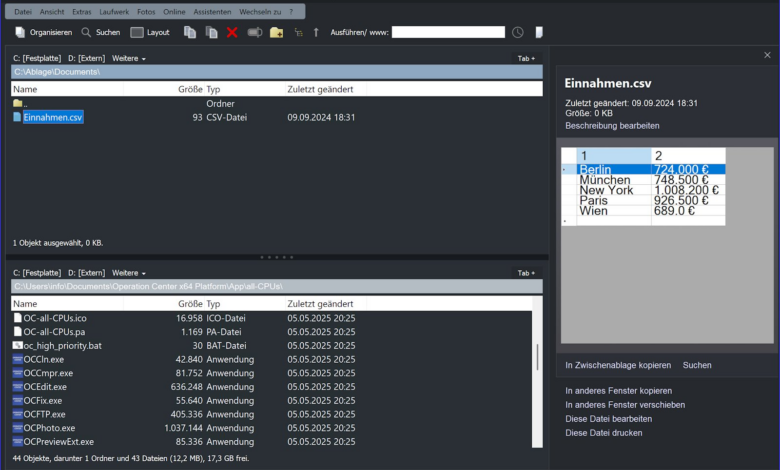780x470 pixels.
Task: Click Beschreibung bearbeiten link
Action: pyautogui.click(x=612, y=126)
